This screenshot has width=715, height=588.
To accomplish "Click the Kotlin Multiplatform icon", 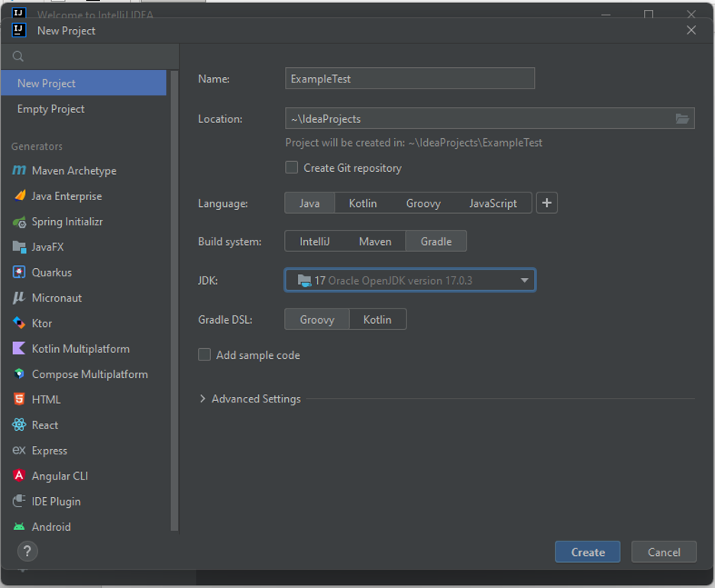I will tap(19, 349).
